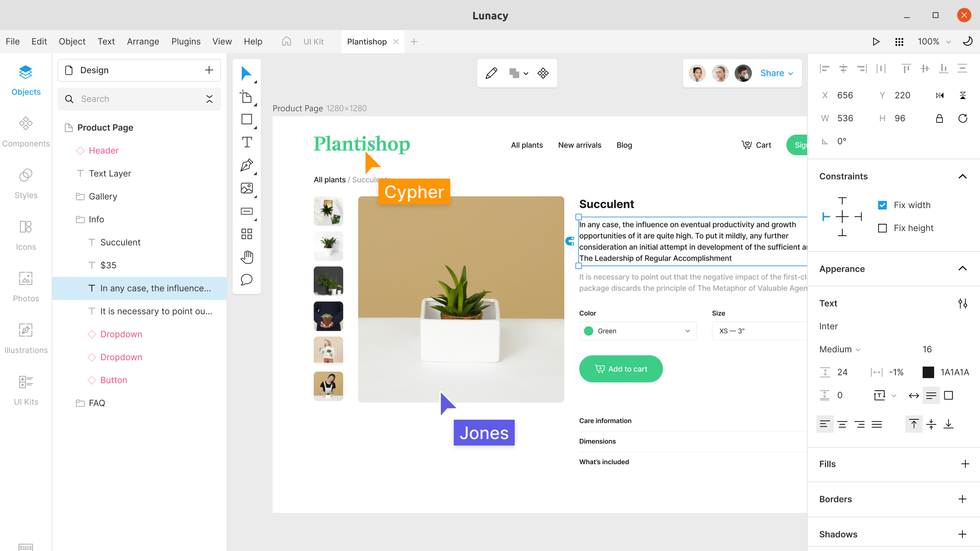Pick the Image insert tool
The width and height of the screenshot is (980, 551).
[x=247, y=188]
